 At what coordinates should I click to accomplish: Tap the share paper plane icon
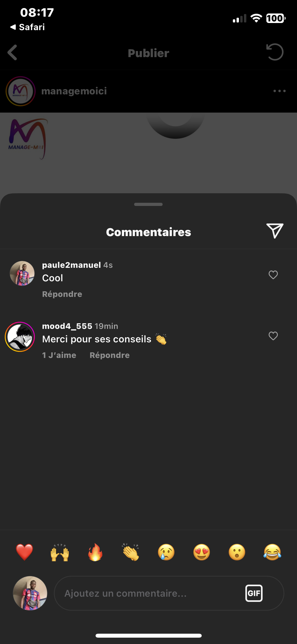[275, 231]
